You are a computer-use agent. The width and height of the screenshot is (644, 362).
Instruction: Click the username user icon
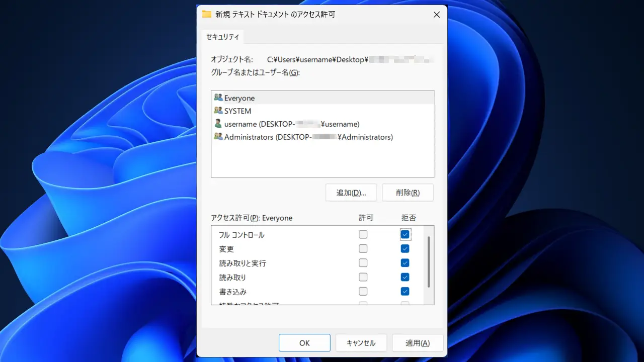coord(218,124)
